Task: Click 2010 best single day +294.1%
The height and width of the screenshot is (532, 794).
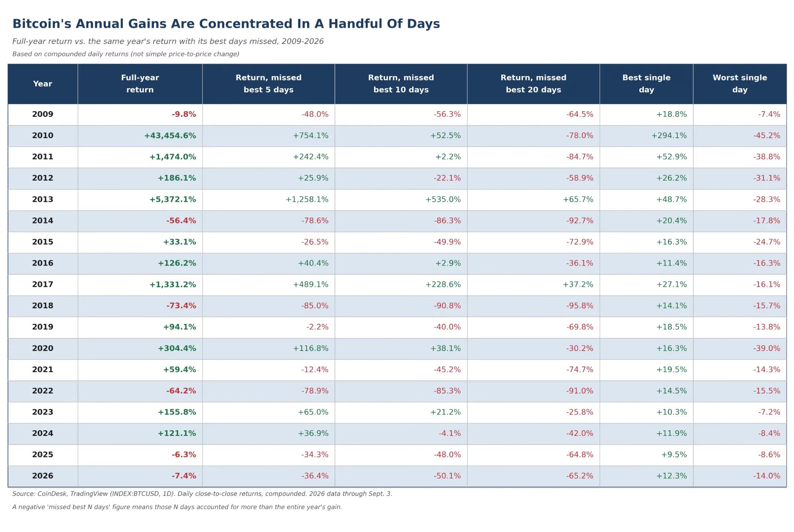Action: pos(669,136)
